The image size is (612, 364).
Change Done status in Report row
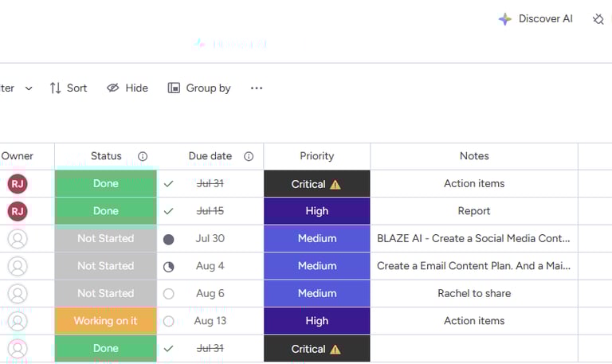tap(106, 211)
